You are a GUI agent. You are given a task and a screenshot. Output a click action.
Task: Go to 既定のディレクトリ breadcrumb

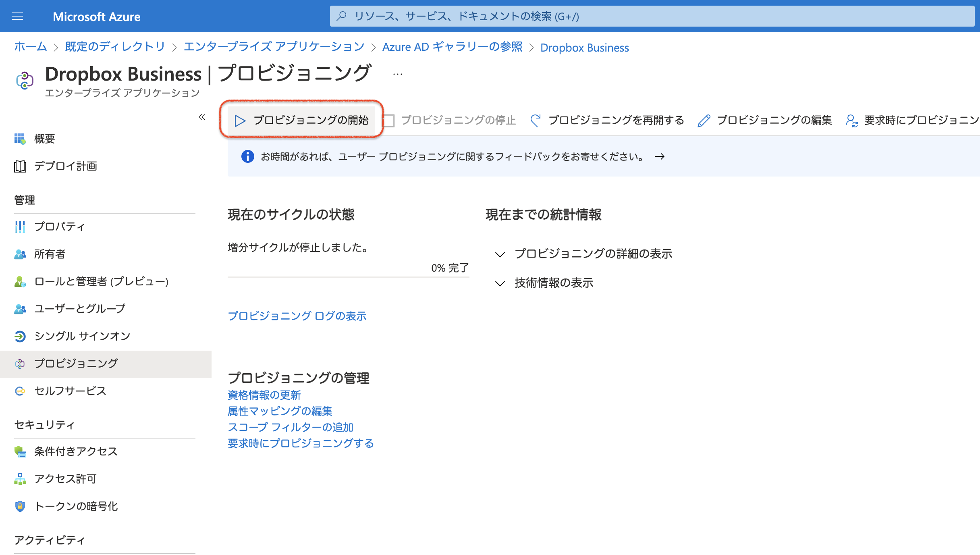coord(115,47)
